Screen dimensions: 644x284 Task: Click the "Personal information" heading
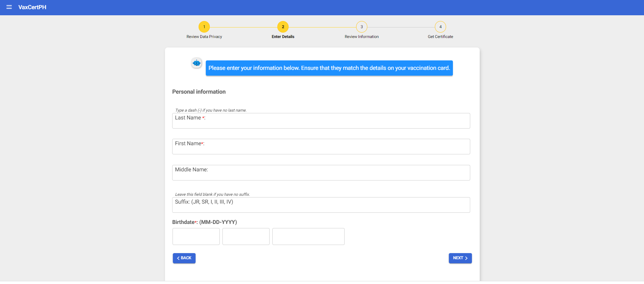coord(199,92)
